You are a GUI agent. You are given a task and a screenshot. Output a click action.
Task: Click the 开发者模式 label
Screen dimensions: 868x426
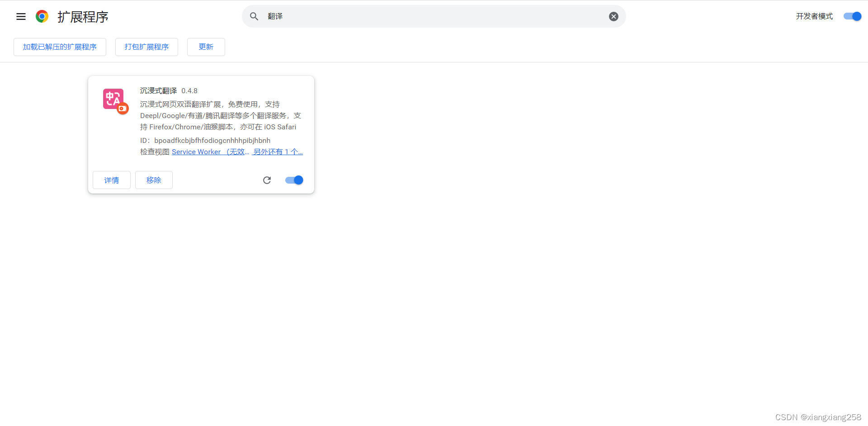click(x=814, y=16)
